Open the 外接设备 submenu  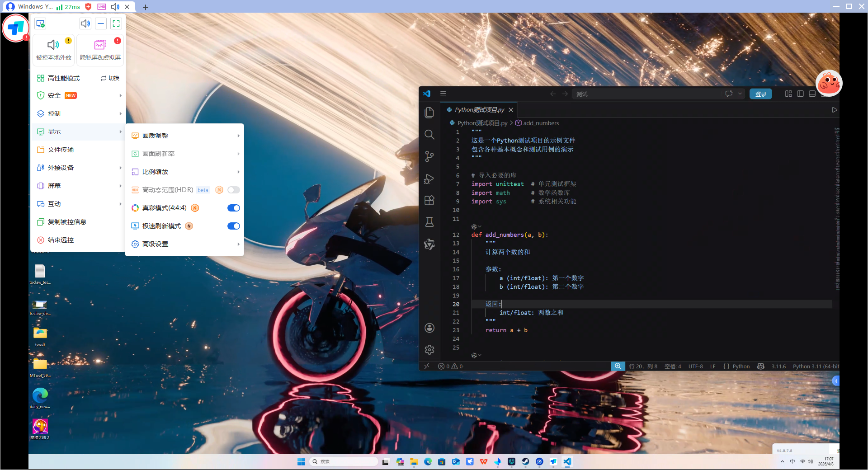(79, 168)
